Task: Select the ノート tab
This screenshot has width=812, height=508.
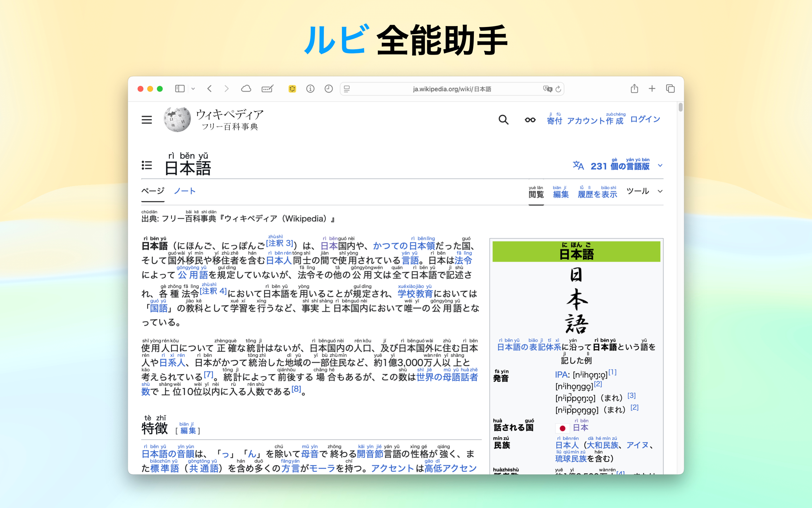Action: (x=185, y=191)
